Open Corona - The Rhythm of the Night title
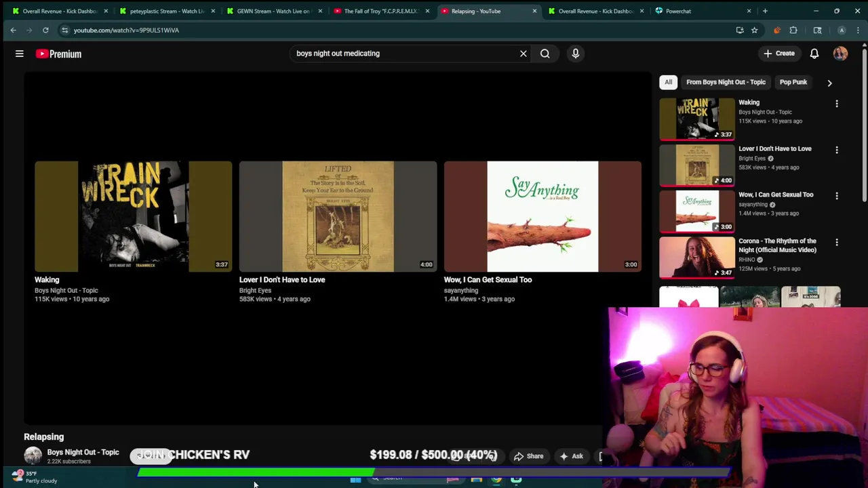Image resolution: width=868 pixels, height=488 pixels. [777, 245]
